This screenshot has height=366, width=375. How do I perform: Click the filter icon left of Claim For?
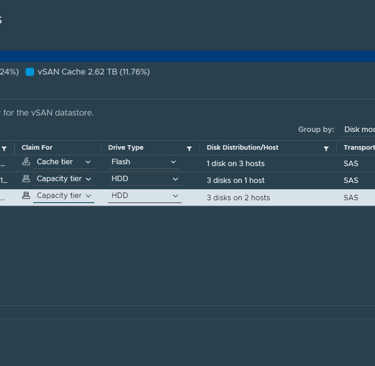[x=4, y=148]
